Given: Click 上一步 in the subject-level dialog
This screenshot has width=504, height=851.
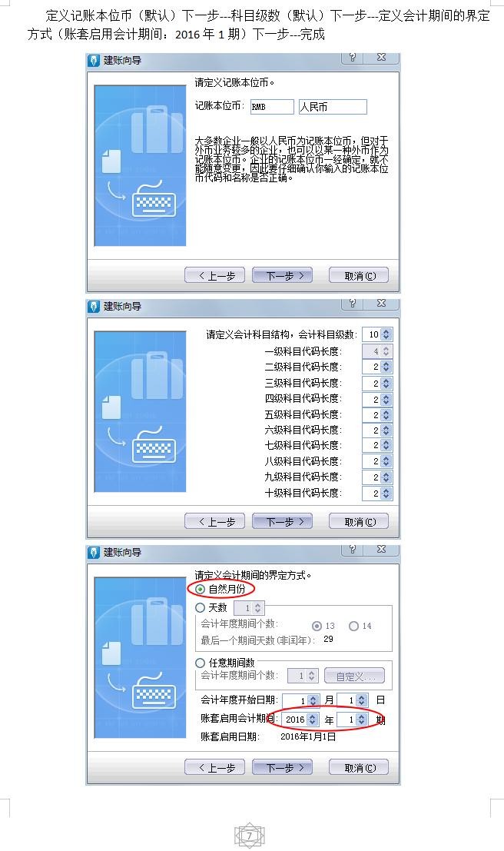Looking at the screenshot, I should coord(215,521).
